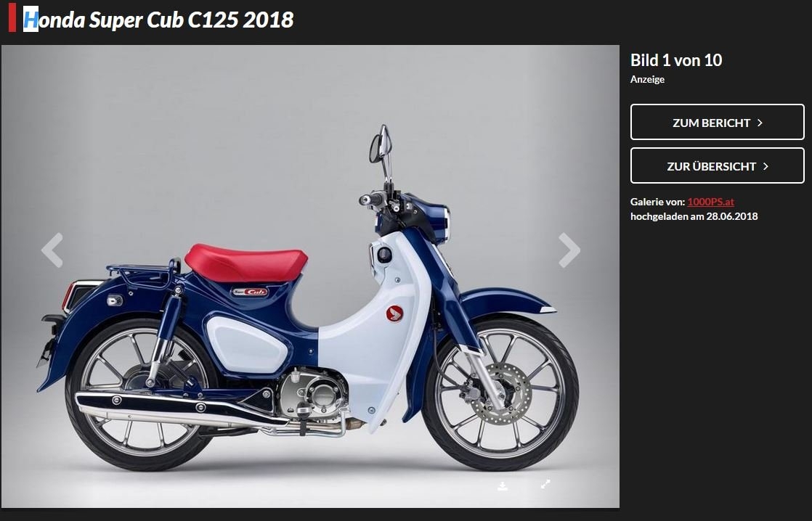
Task: Click the Super Cub badge under the seat
Action: [x=250, y=292]
